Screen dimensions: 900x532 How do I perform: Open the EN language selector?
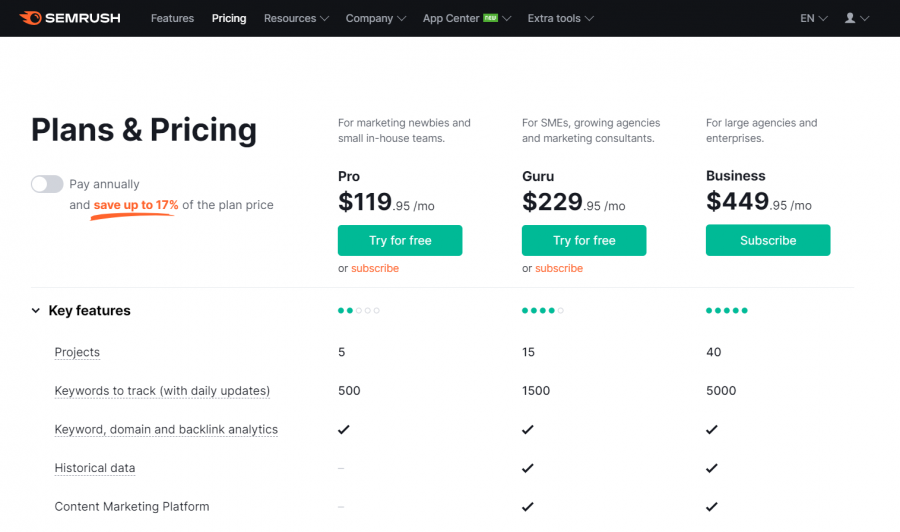coord(813,18)
